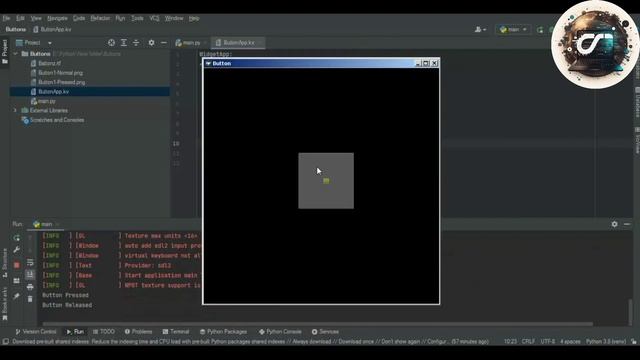640x360 pixels.
Task: Open the Help menu
Action: pos(194,18)
